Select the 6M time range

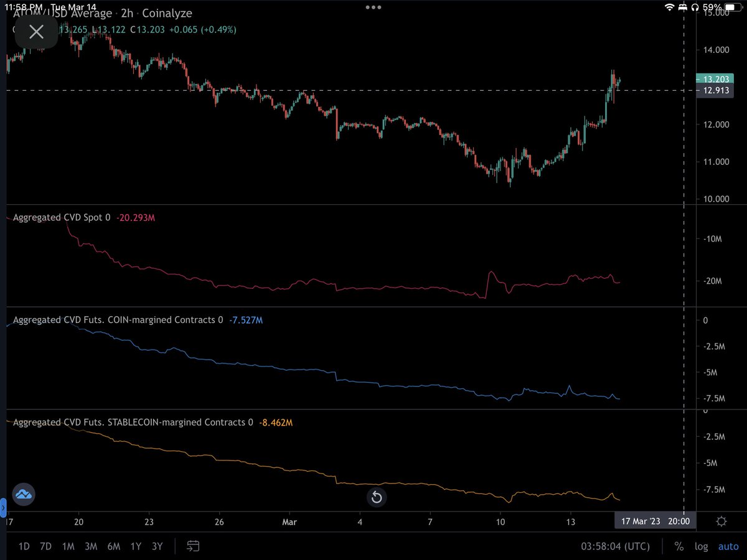[x=113, y=546]
